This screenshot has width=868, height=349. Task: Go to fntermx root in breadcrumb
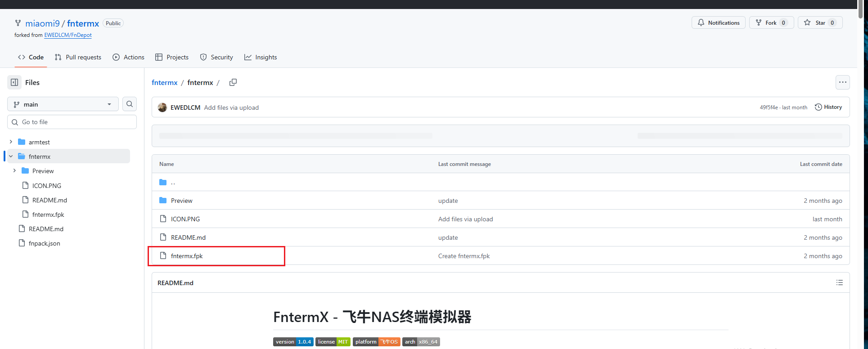[165, 82]
